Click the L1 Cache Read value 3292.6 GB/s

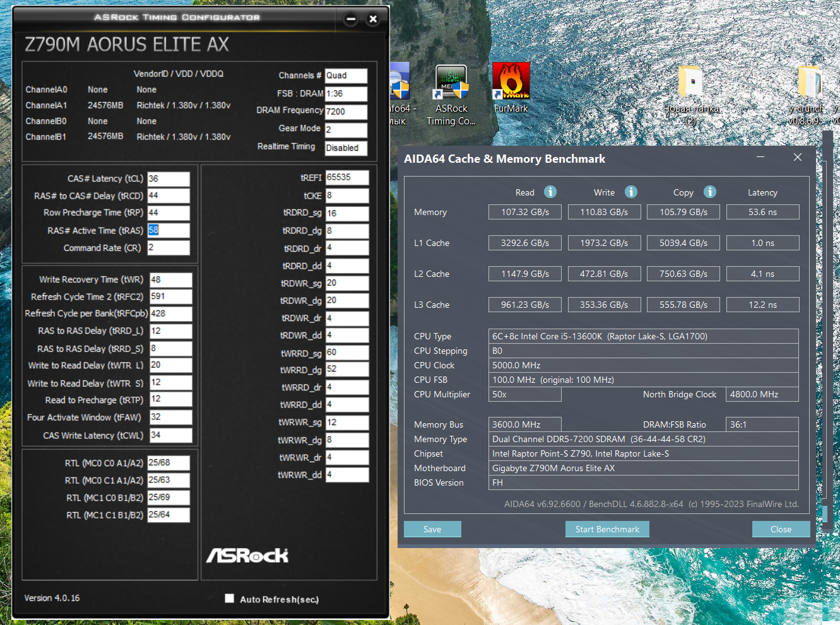[x=525, y=243]
